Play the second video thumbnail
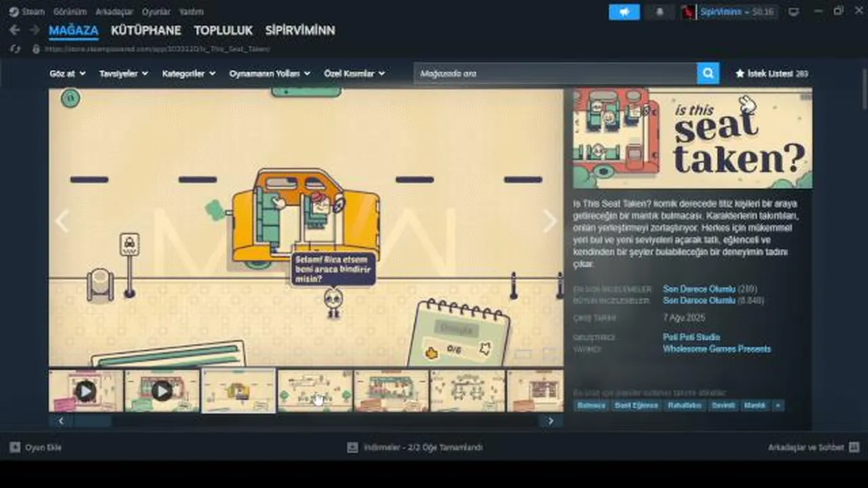Viewport: 868px width, 488px height. [x=162, y=390]
